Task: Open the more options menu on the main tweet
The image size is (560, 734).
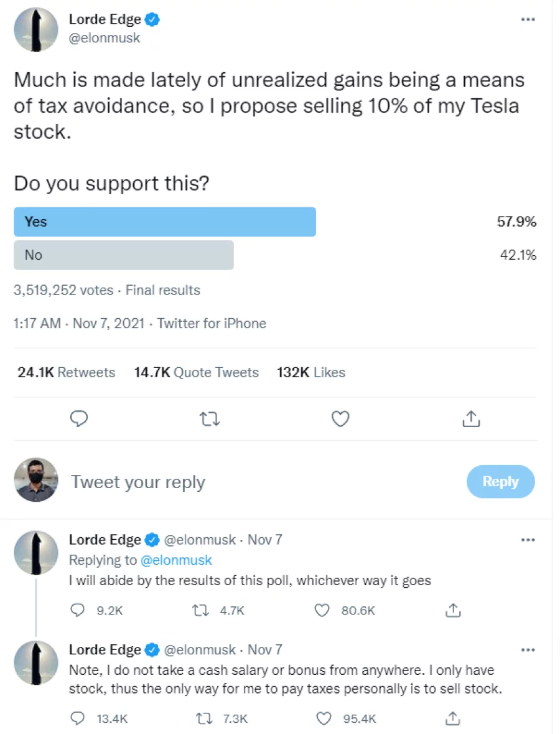Action: (x=528, y=19)
